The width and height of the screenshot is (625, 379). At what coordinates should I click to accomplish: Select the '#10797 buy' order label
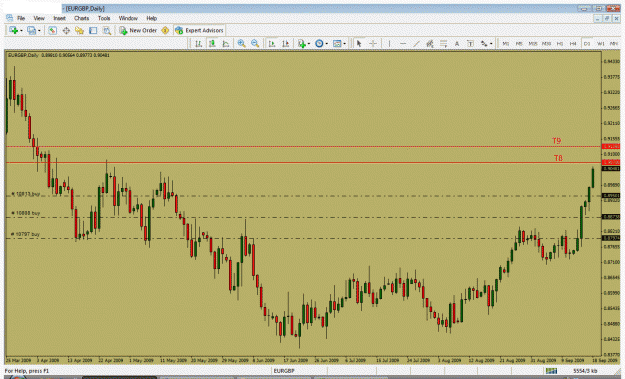(26, 234)
